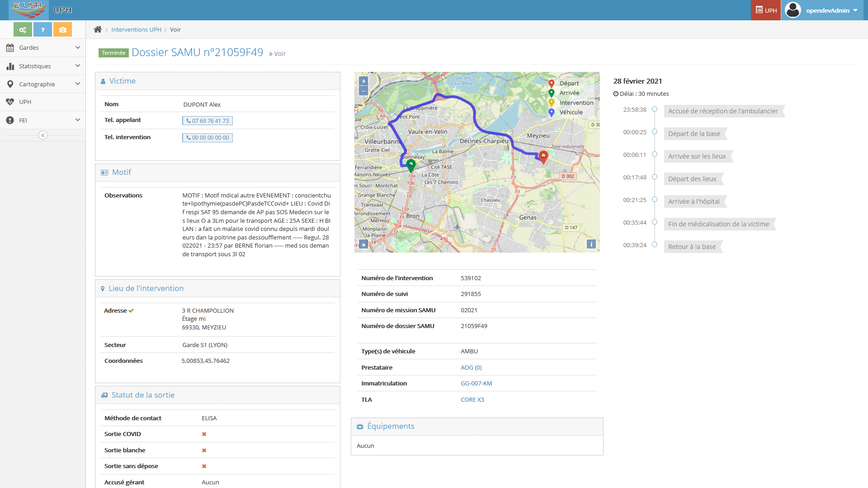Click the red departure marker on map
The image size is (868, 488).
pos(543,156)
